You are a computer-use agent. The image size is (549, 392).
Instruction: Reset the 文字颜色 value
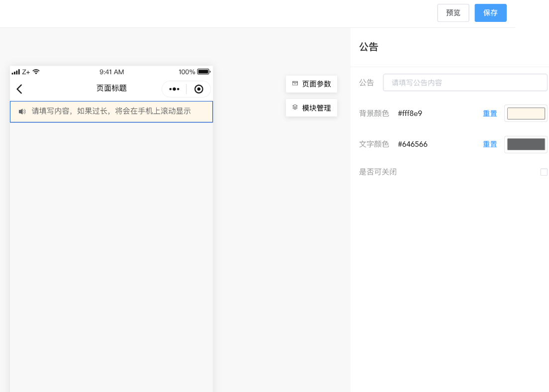490,144
